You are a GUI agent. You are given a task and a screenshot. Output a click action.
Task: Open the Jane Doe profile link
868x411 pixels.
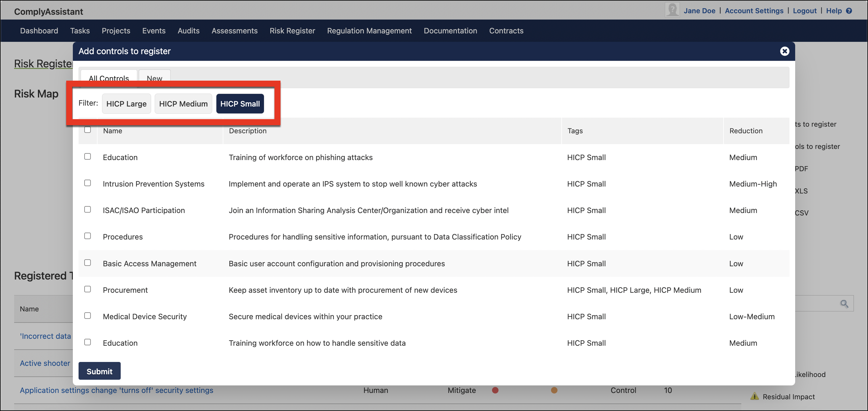click(699, 11)
